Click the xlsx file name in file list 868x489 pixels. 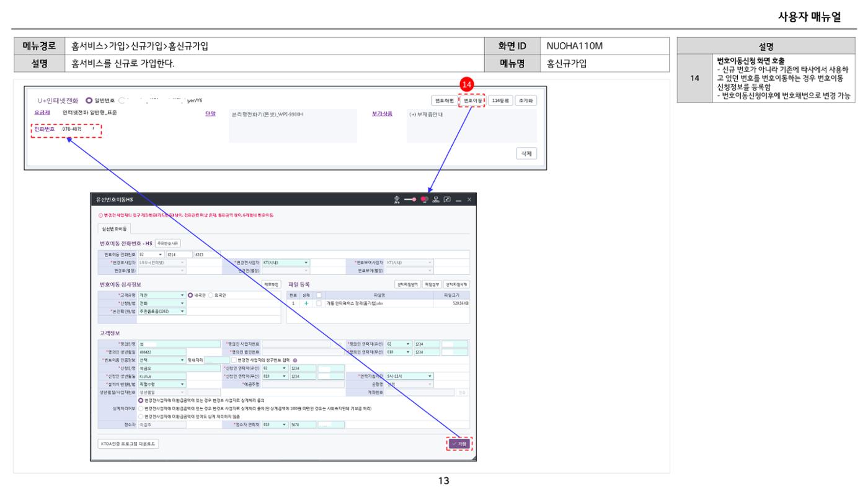pyautogui.click(x=355, y=303)
